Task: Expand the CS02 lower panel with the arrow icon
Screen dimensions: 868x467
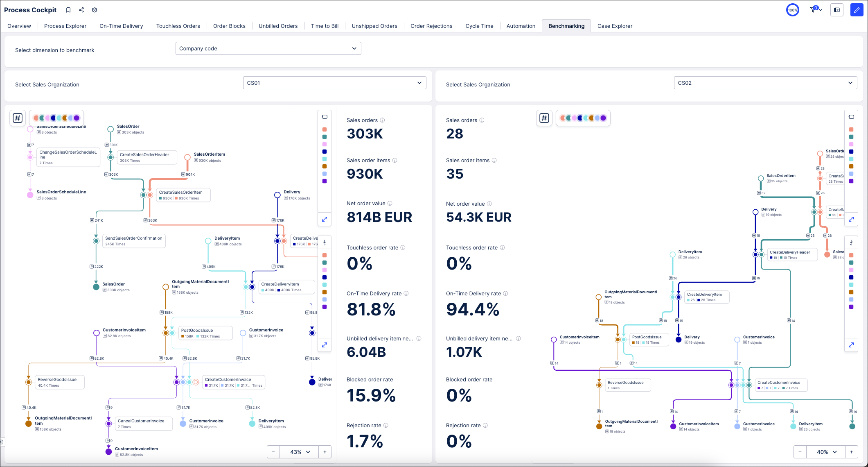Action: 851,345
